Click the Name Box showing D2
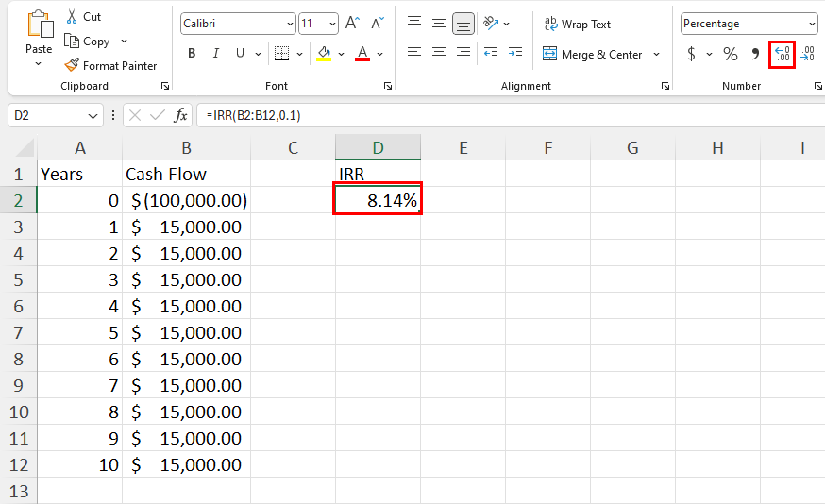This screenshot has width=825, height=504. click(47, 115)
